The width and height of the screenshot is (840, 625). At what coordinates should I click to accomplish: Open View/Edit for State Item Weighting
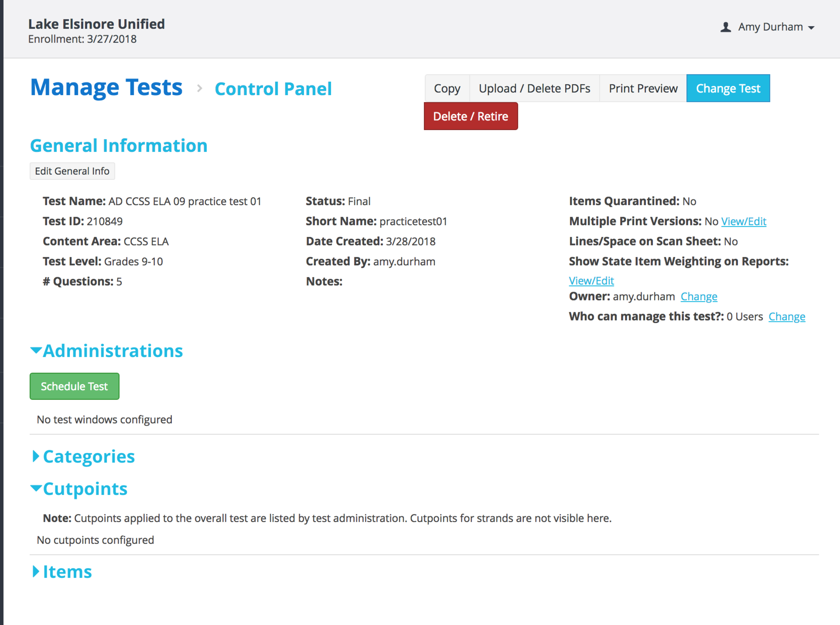(591, 281)
